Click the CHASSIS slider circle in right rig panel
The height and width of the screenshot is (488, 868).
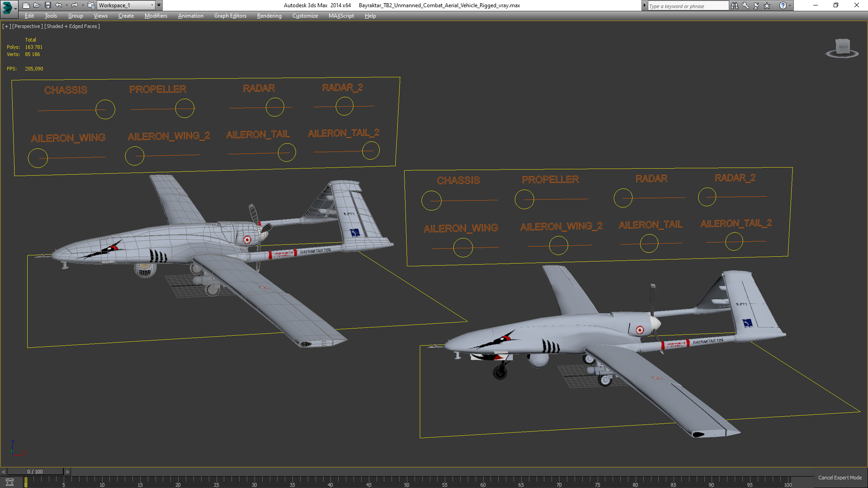tap(431, 201)
